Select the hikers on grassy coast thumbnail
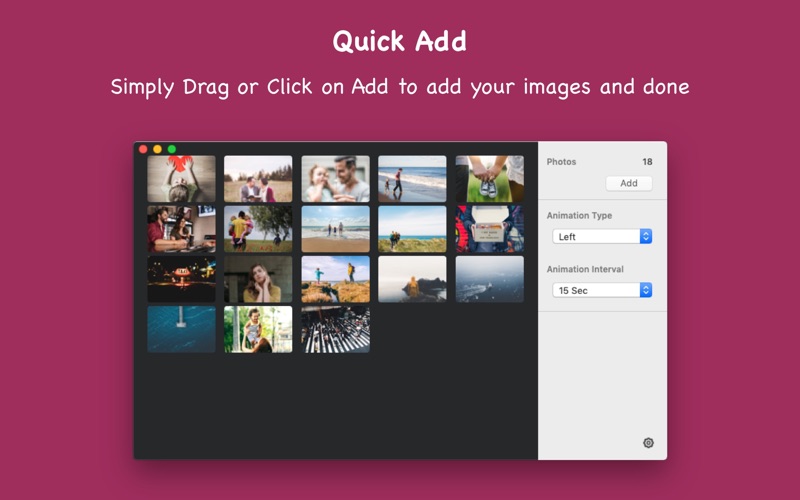This screenshot has width=800, height=500. 412,229
